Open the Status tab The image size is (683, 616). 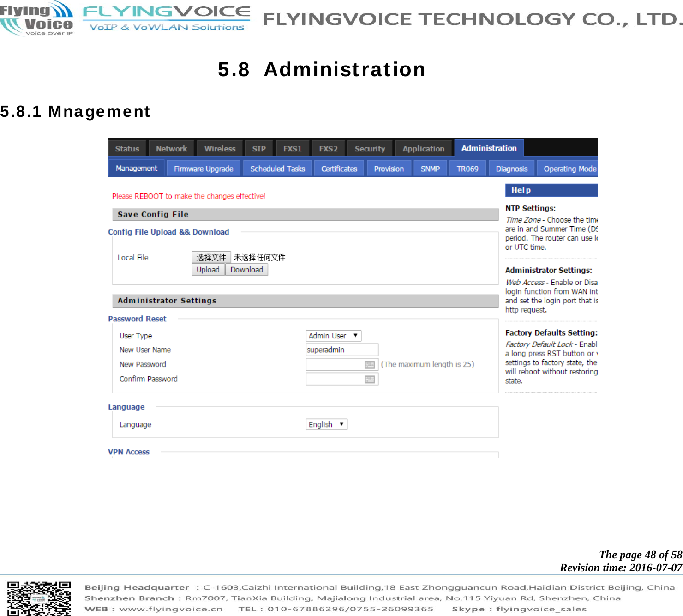coord(127,149)
